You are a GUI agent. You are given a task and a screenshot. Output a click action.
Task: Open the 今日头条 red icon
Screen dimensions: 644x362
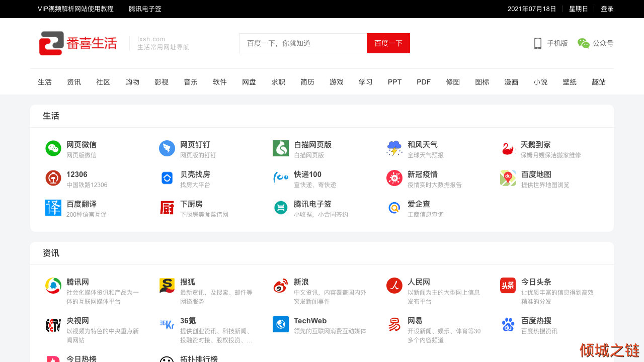pyautogui.click(x=508, y=286)
